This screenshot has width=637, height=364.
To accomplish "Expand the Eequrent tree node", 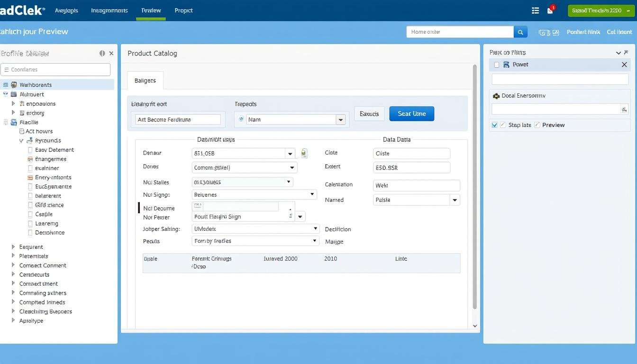I will (13, 247).
